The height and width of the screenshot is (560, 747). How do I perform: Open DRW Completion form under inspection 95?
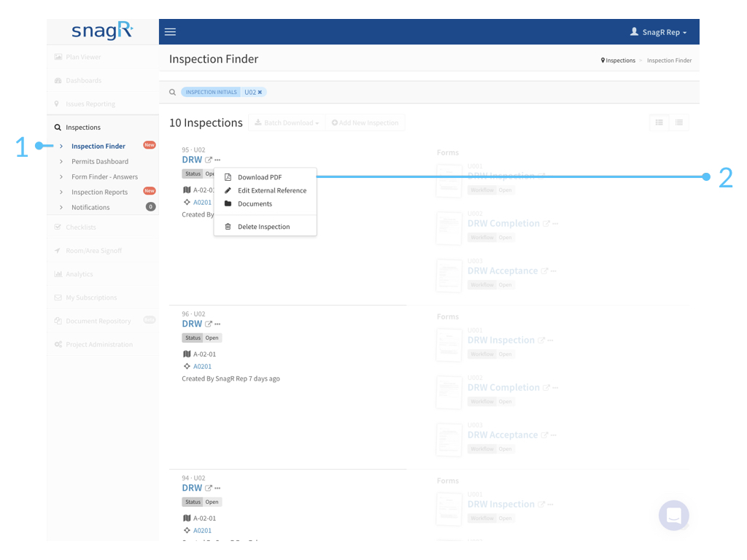503,223
